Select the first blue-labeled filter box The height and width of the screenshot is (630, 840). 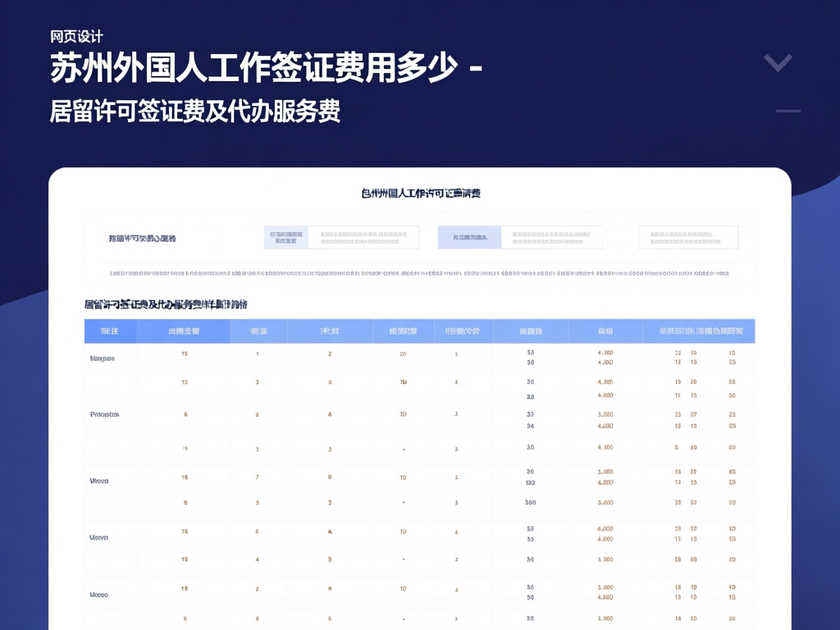point(341,237)
